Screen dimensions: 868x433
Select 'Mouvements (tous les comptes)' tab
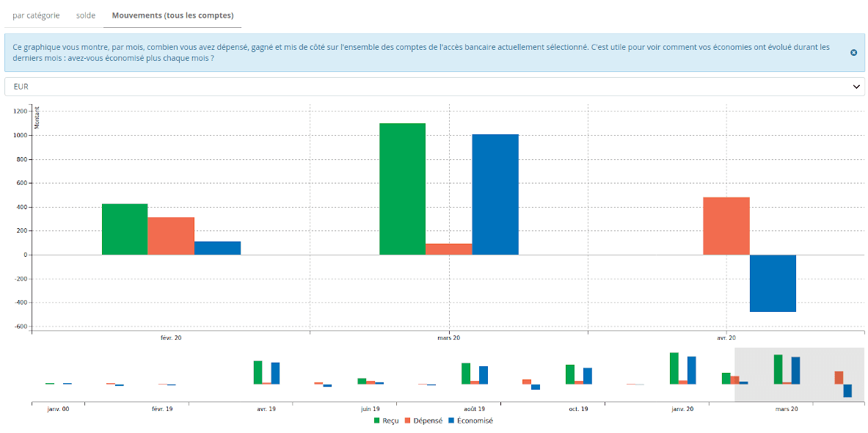172,15
